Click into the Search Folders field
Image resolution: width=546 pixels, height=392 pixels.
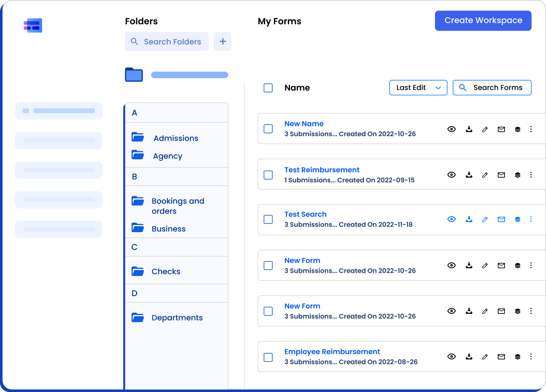pos(167,41)
